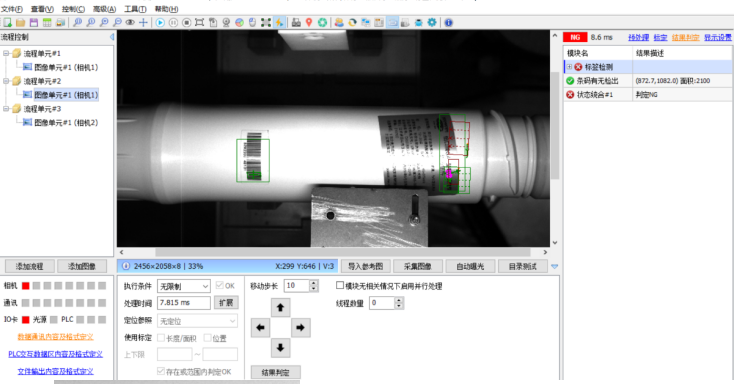This screenshot has width=735, height=384.
Task: Toggle the 位置 calibration checkbox
Action: tap(208, 338)
